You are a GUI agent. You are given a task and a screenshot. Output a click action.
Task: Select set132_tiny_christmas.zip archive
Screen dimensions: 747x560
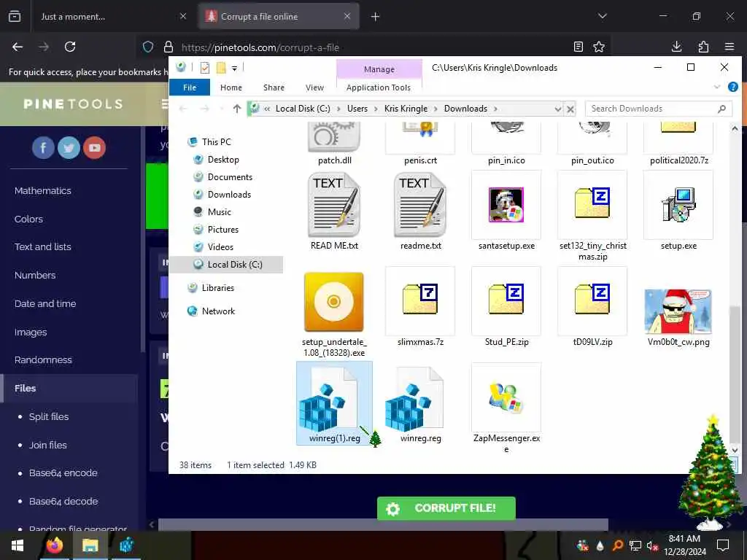coord(592,217)
